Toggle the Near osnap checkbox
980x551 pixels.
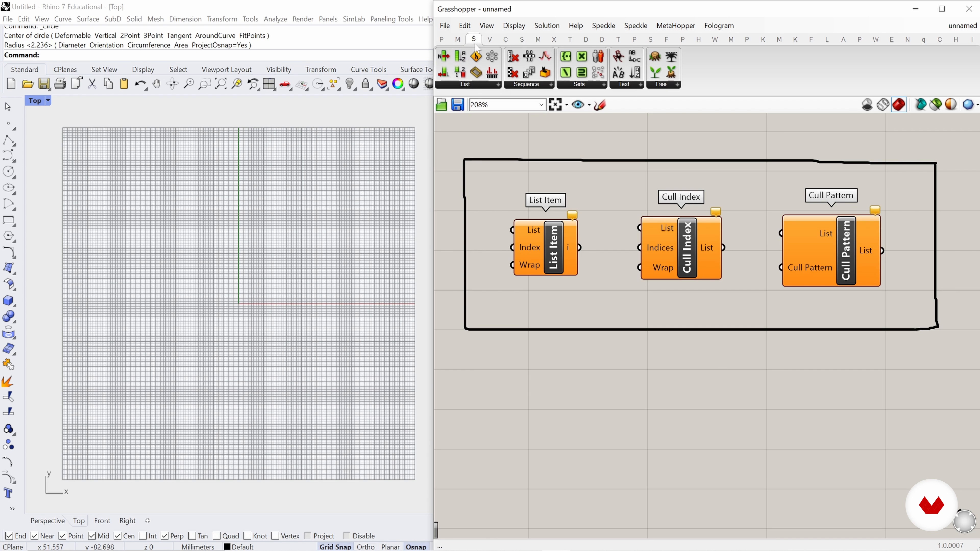point(35,536)
